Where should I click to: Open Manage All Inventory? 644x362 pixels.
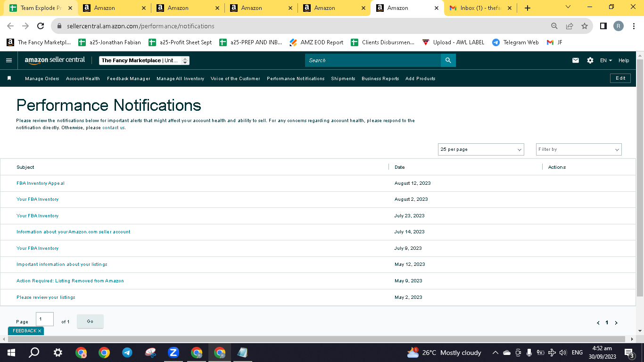click(180, 79)
